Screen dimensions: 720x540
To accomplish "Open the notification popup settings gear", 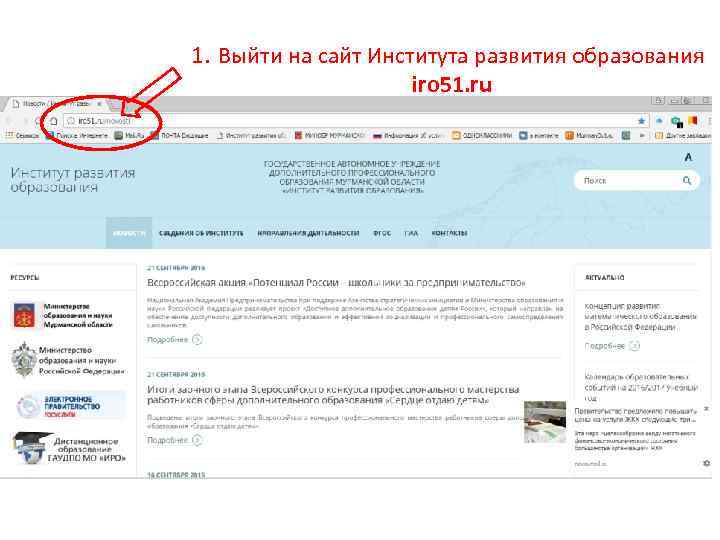I will tap(707, 463).
